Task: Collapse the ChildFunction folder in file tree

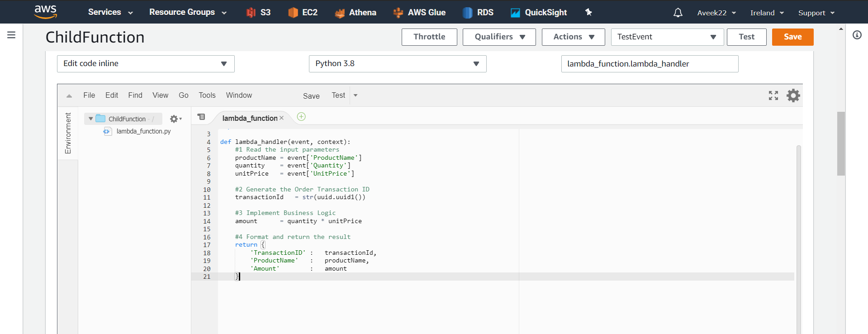Action: pyautogui.click(x=91, y=119)
